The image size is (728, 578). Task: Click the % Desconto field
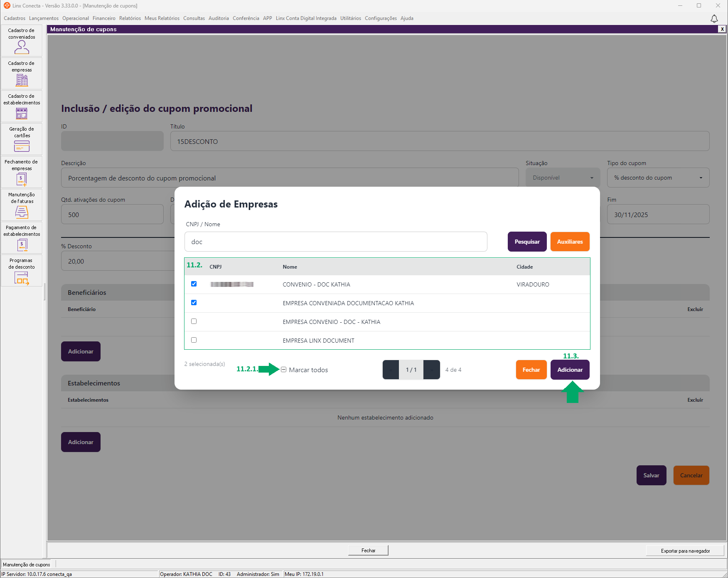coord(118,261)
